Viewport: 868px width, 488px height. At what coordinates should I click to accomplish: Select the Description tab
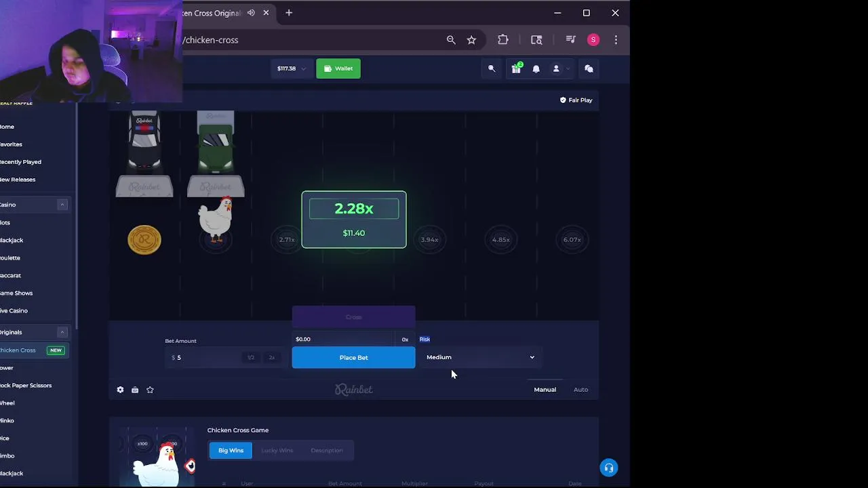pyautogui.click(x=327, y=450)
